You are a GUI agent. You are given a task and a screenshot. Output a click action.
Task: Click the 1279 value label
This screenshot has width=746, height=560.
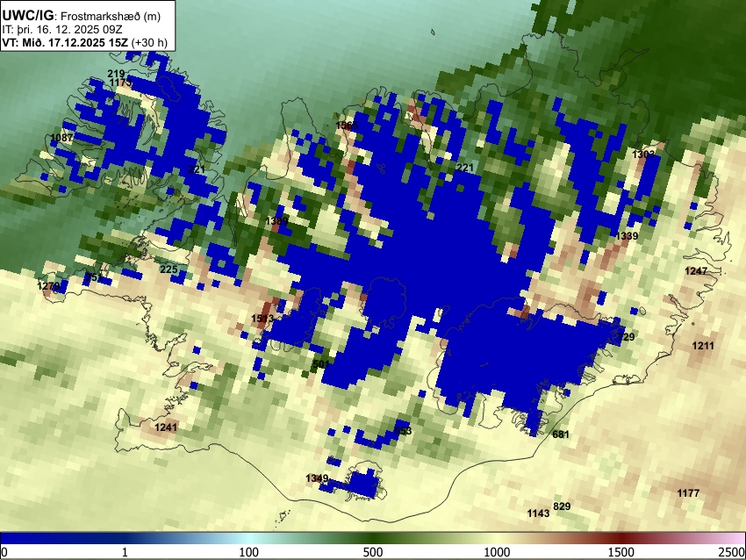pyautogui.click(x=48, y=286)
